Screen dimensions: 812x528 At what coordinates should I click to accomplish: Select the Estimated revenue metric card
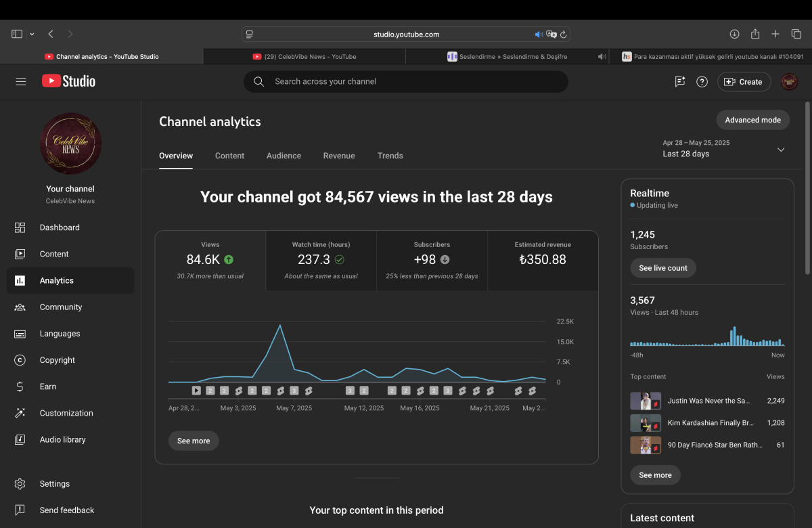point(543,261)
